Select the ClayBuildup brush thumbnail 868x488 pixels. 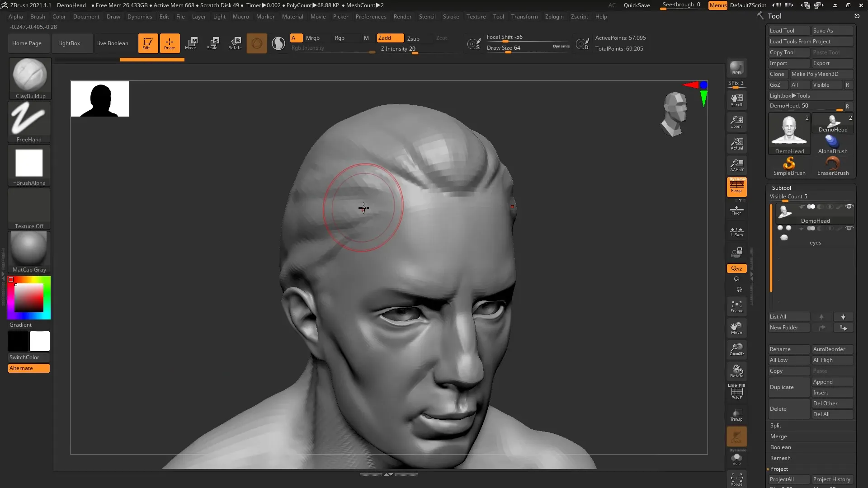tap(30, 78)
